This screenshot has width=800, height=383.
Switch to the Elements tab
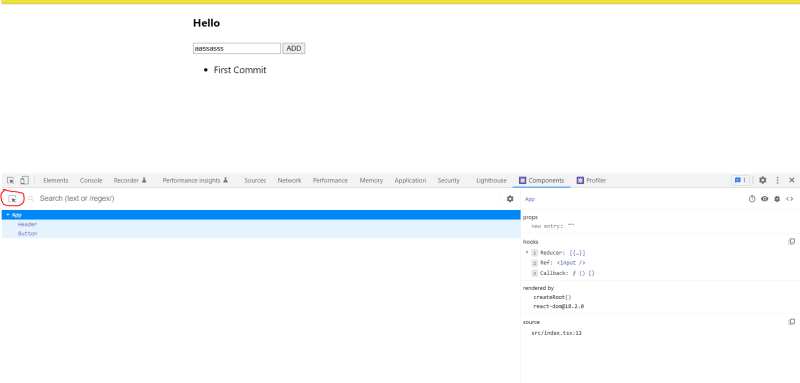point(56,181)
